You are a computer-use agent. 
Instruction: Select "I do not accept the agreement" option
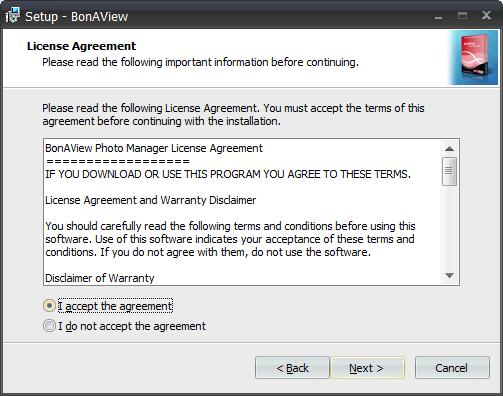[x=49, y=326]
